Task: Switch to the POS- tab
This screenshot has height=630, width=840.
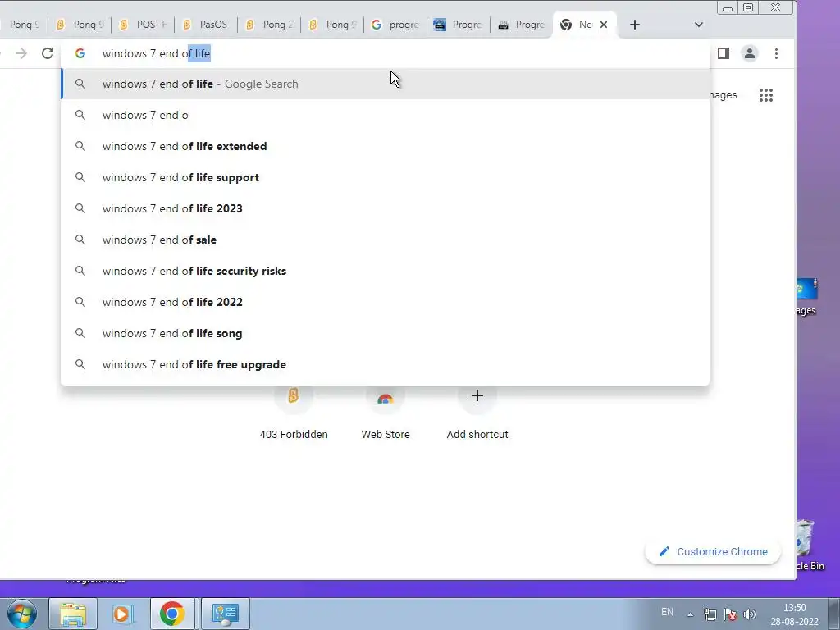Action: click(x=143, y=25)
